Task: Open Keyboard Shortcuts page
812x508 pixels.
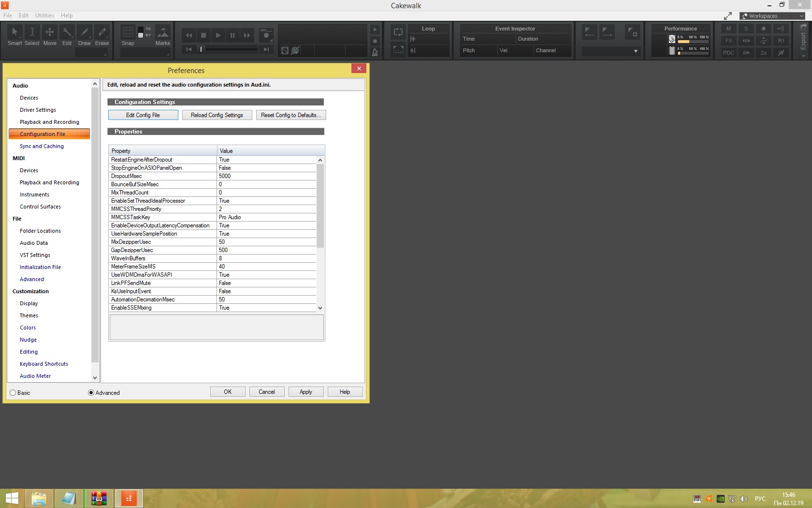Action: click(44, 364)
